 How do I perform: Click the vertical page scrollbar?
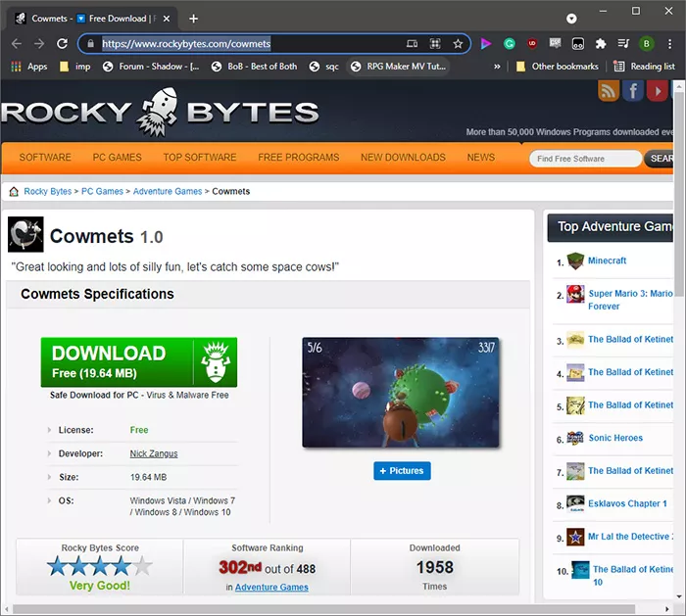pos(679,195)
